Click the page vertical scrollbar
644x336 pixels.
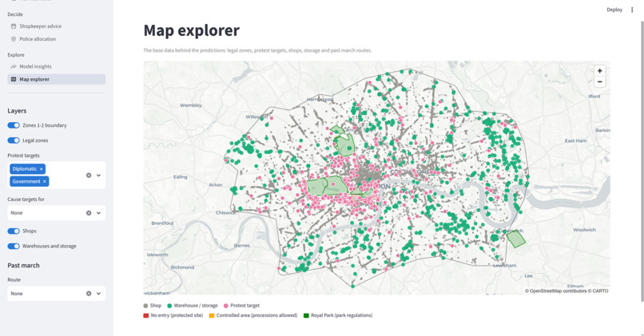tap(642, 160)
